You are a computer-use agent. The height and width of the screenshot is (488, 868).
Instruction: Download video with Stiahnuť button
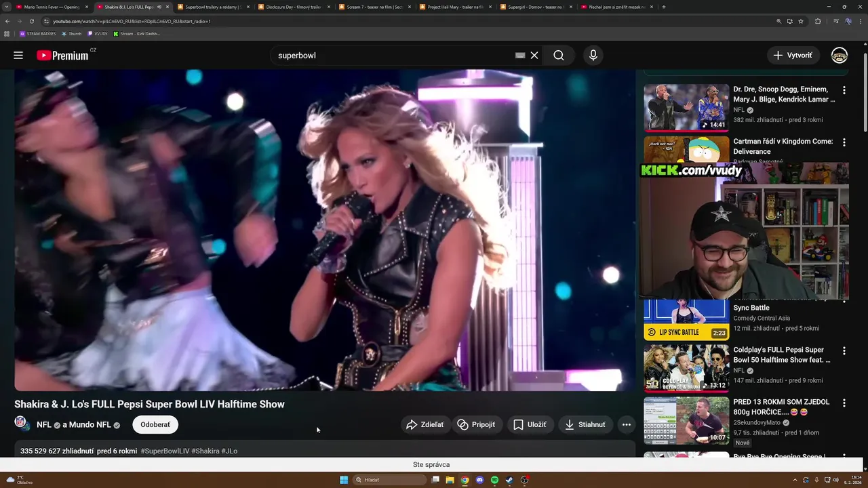(586, 425)
